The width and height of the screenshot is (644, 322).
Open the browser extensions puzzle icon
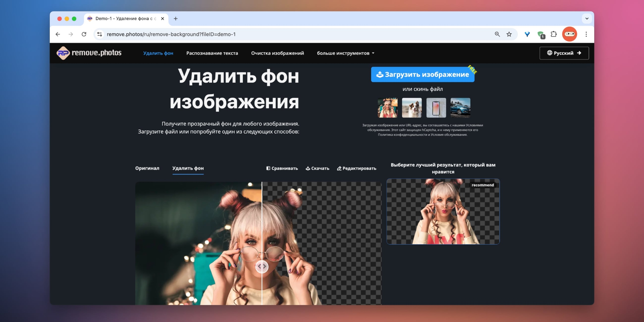point(554,34)
